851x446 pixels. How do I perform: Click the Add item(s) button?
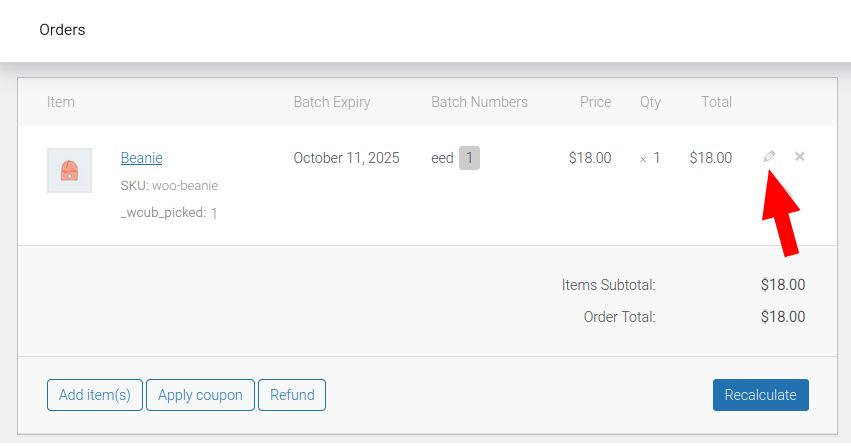click(x=95, y=395)
